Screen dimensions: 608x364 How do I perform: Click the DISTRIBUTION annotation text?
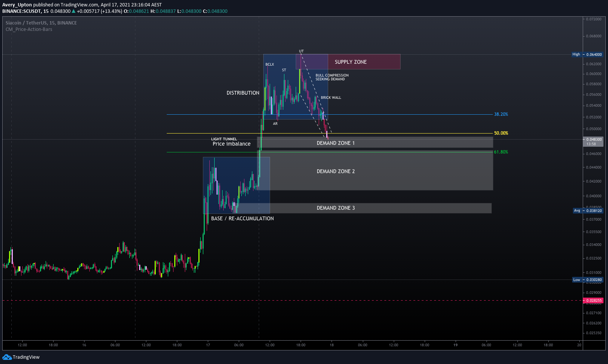(x=243, y=93)
